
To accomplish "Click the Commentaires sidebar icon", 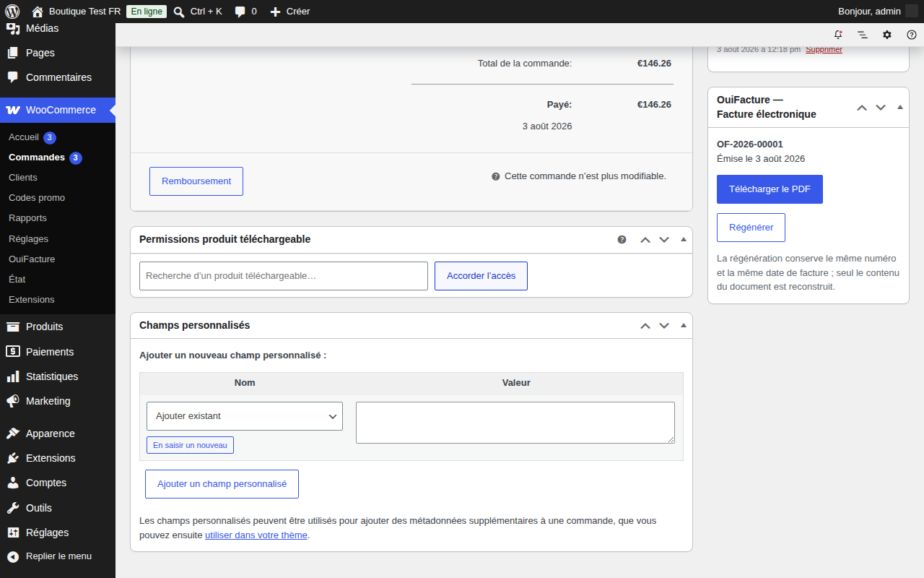I will [13, 77].
